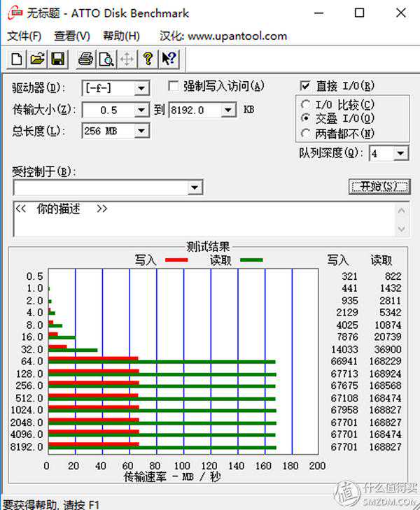Click the Print toolbar icon
The height and width of the screenshot is (510, 420).
pos(85,59)
